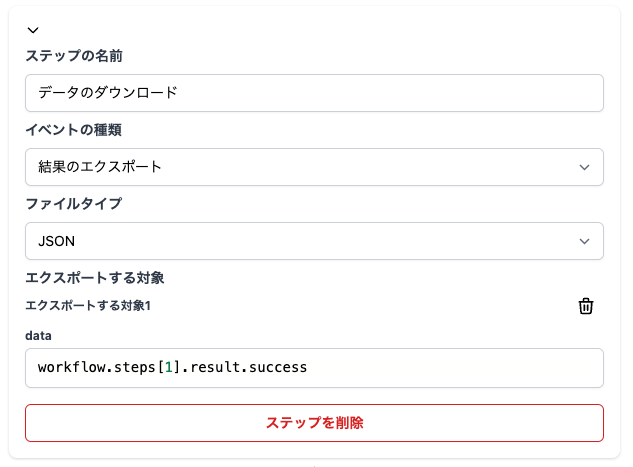Click the chevron arrow beside JSON

point(584,241)
